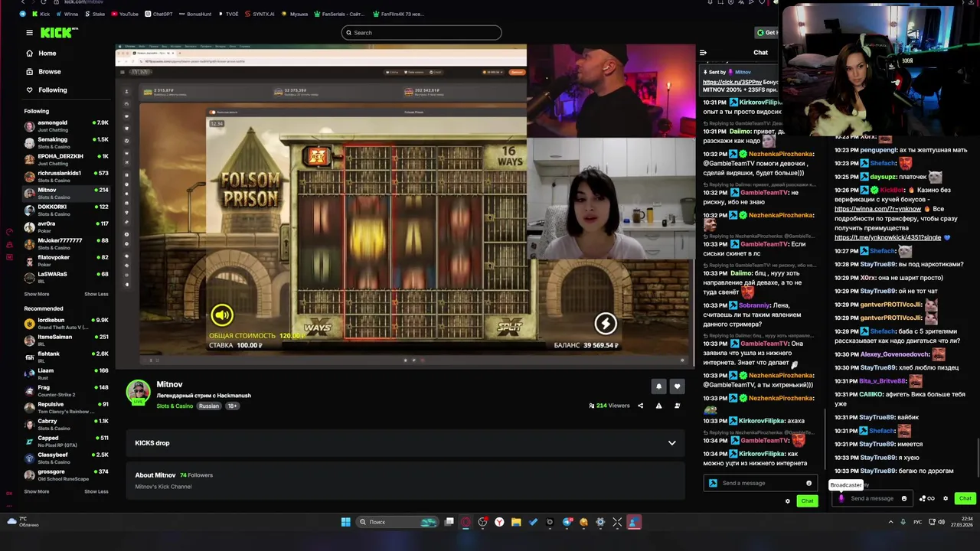Click the KICK logo
Screen dimensions: 980x551
tap(58, 32)
